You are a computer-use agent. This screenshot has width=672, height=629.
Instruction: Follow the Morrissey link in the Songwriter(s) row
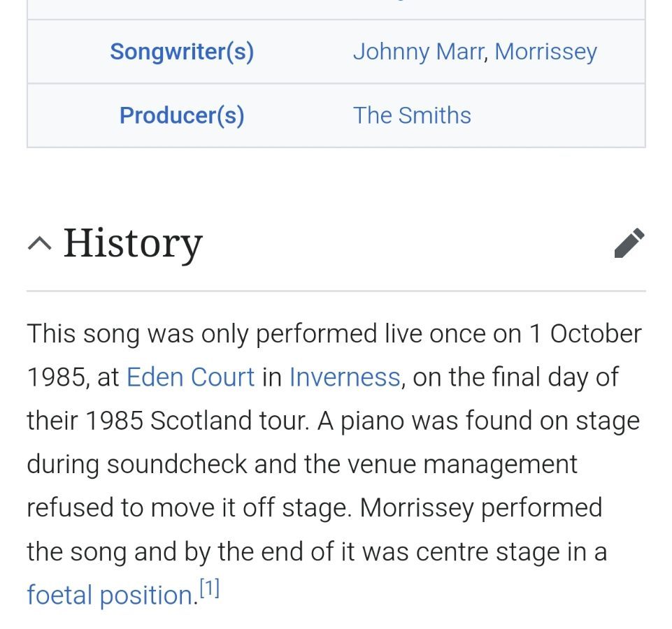545,52
